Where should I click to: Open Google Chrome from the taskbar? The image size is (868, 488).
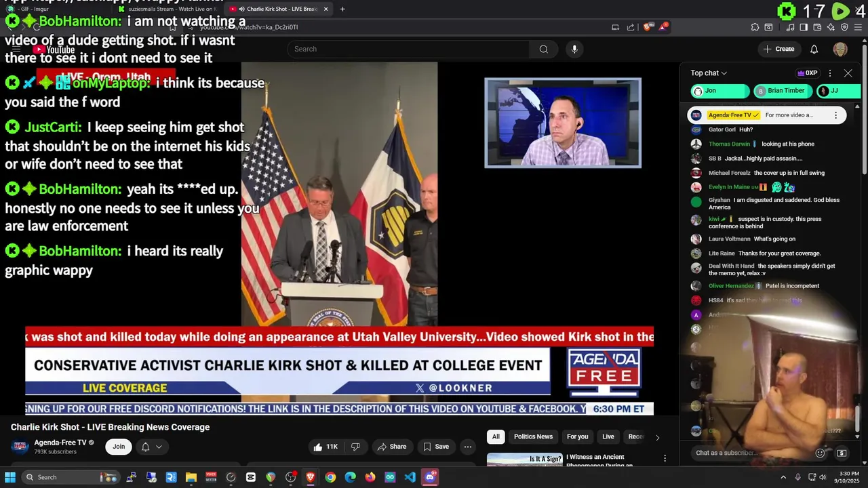pos(330,477)
